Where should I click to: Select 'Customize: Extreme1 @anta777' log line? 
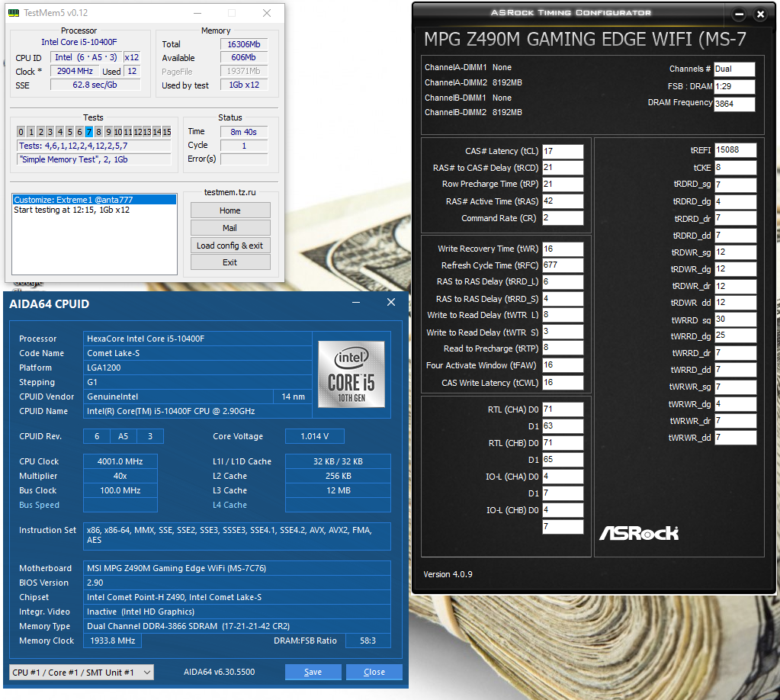pos(95,200)
